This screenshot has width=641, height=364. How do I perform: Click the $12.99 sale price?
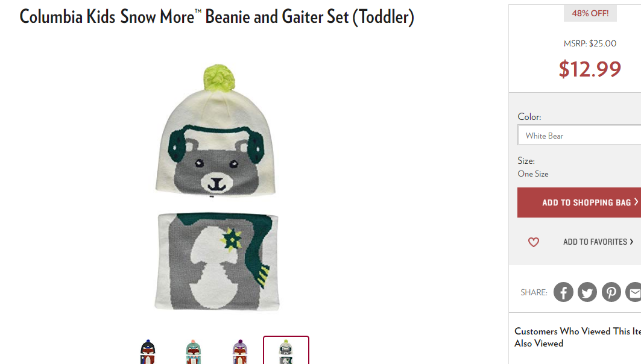[x=590, y=69]
